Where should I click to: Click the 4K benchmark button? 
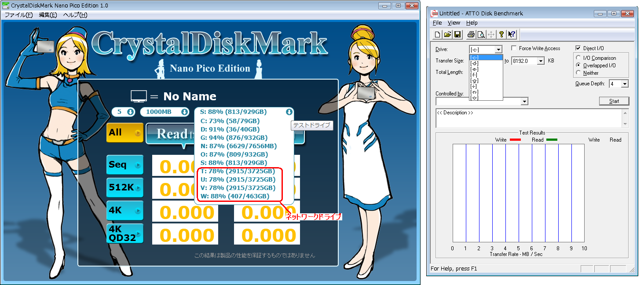coord(125,211)
